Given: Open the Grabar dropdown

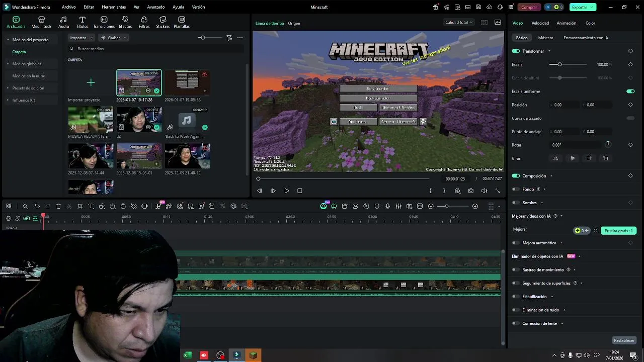Looking at the screenshot, I should click(114, 38).
